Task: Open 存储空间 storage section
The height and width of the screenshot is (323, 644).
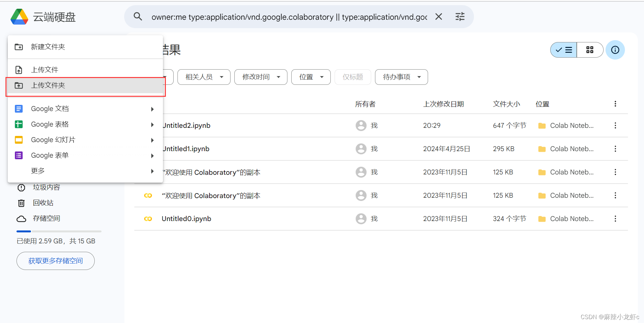Action: point(47,218)
